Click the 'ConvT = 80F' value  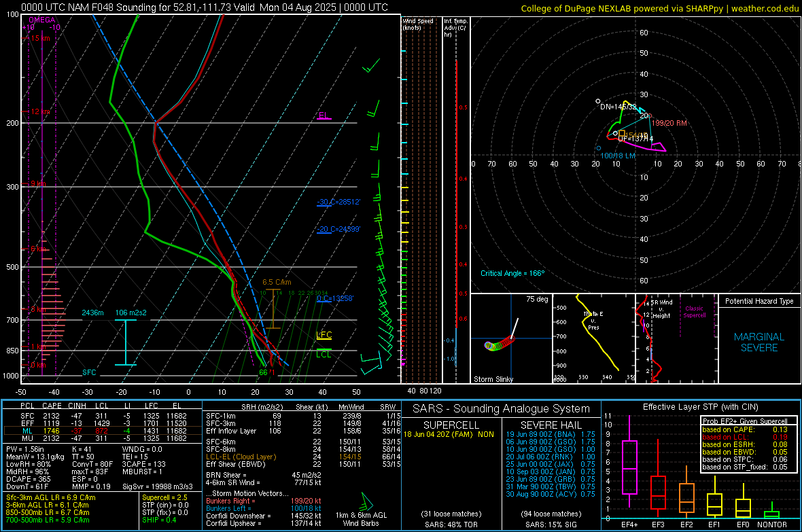(x=92, y=464)
